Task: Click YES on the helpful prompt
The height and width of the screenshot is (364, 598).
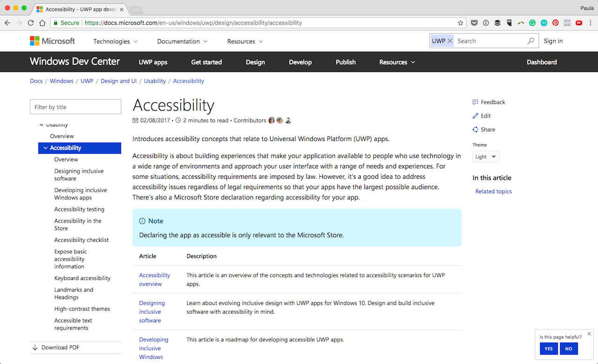Action: 548,349
